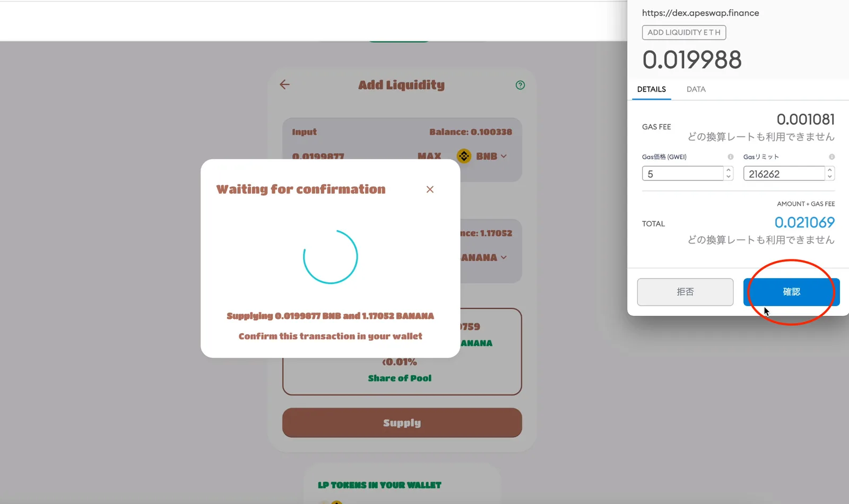Click the Supply button
The height and width of the screenshot is (504, 849).
(x=402, y=423)
